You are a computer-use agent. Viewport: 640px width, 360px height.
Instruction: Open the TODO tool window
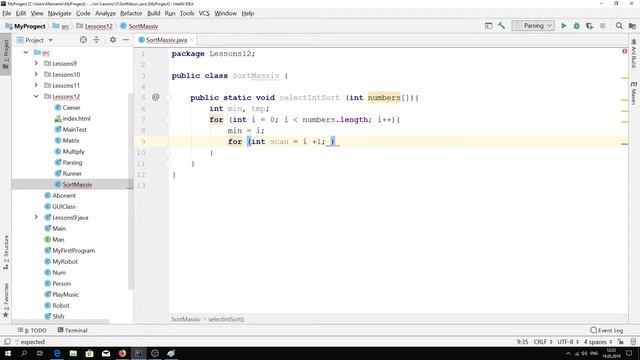[32, 330]
